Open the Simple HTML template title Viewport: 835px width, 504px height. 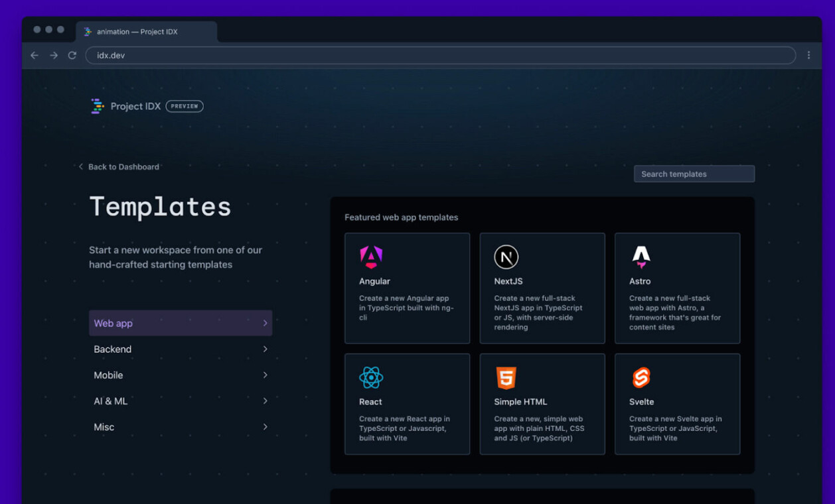520,402
